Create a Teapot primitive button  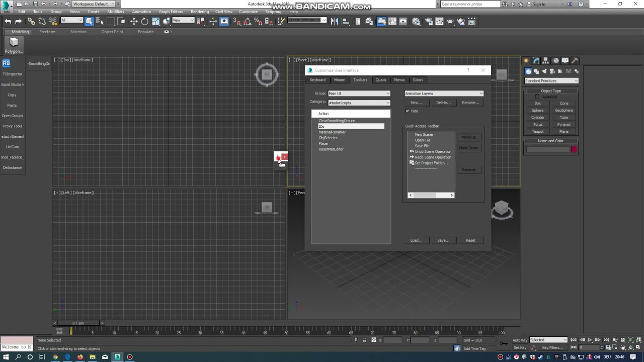point(538,131)
